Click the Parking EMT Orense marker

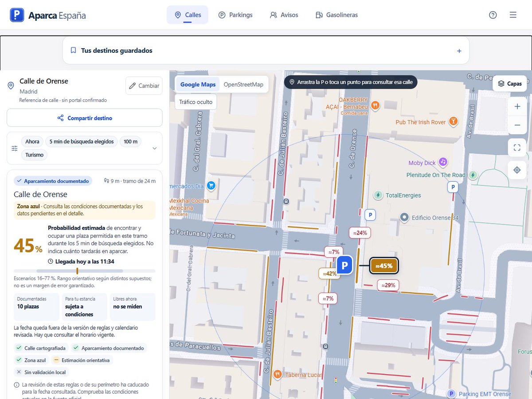click(x=451, y=394)
